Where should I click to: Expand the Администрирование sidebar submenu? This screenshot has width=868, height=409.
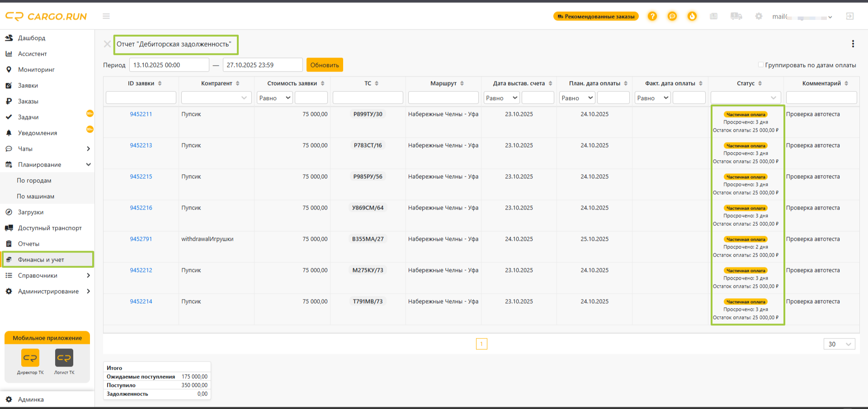click(88, 291)
